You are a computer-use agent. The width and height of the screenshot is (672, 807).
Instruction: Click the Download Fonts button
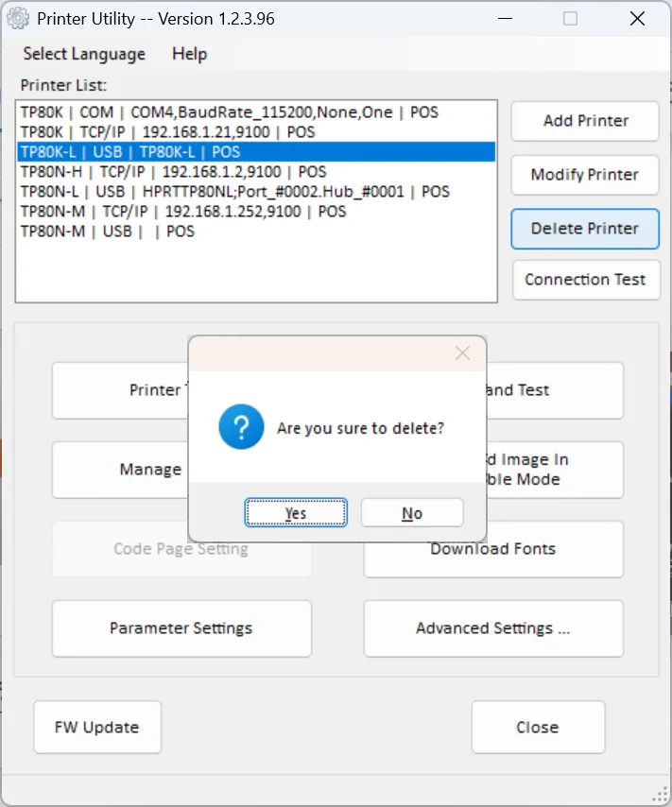pyautogui.click(x=492, y=549)
